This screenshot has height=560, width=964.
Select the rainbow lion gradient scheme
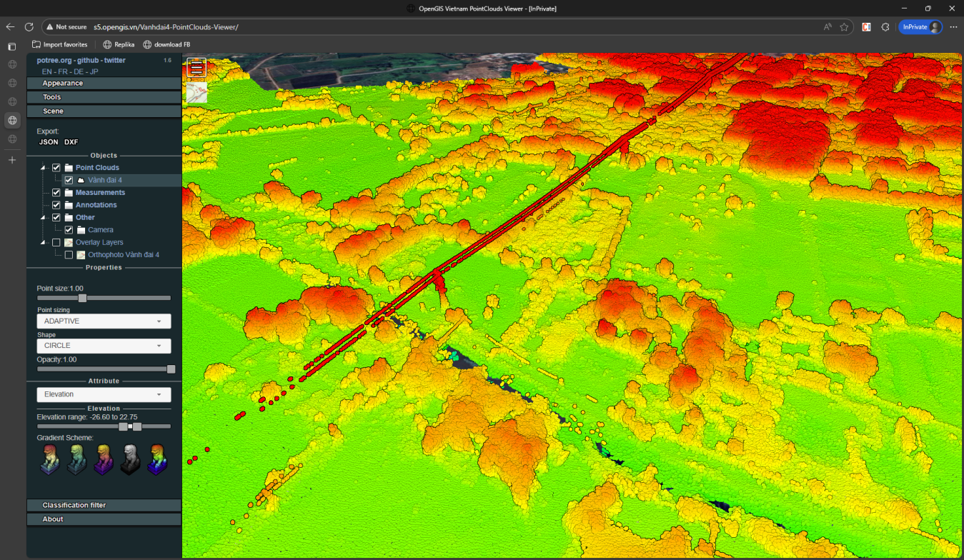point(157,459)
